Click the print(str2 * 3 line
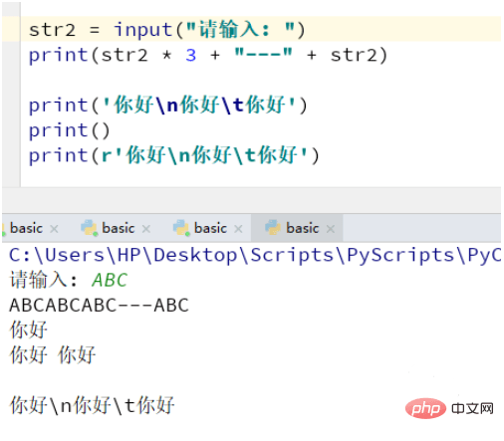 (208, 55)
